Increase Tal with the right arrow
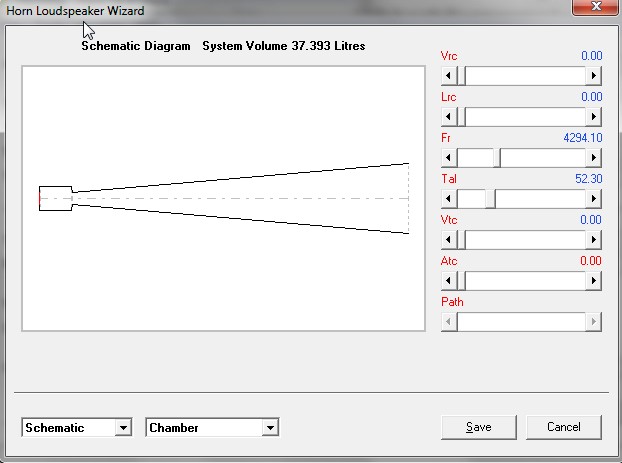This screenshot has width=622, height=463. point(593,198)
